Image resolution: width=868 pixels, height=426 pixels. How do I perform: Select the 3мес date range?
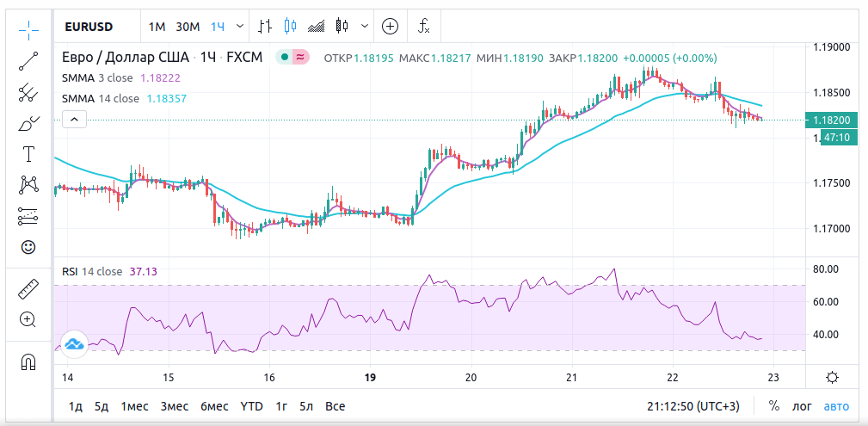(174, 406)
